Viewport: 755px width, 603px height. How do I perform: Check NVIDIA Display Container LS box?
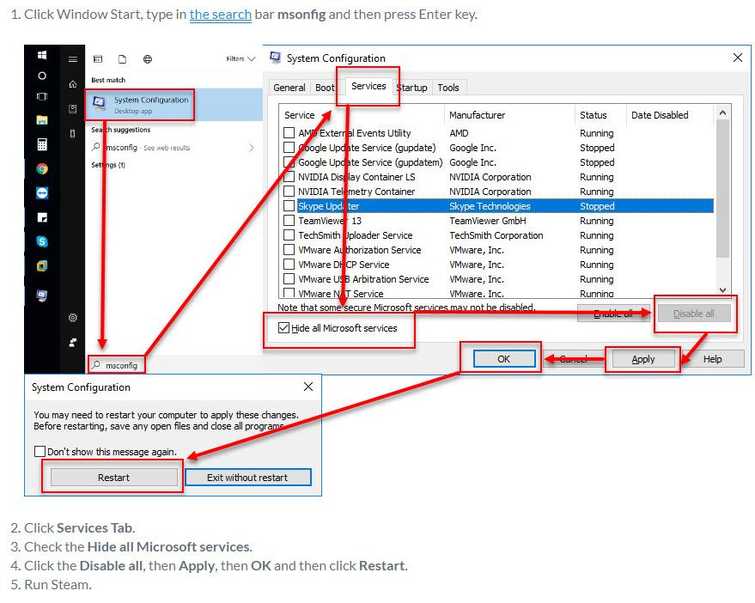(289, 176)
